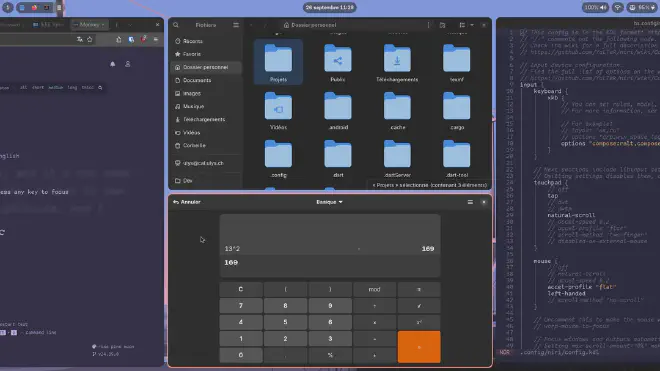The width and height of the screenshot is (660, 371).
Task: Open the search icon in Fichiers
Action: tap(176, 25)
